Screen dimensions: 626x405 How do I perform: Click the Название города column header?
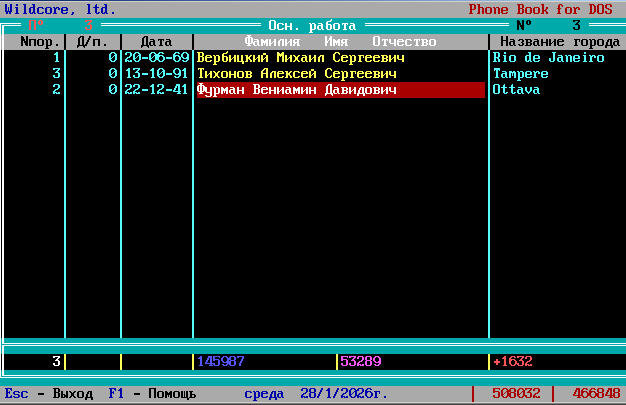pos(559,42)
